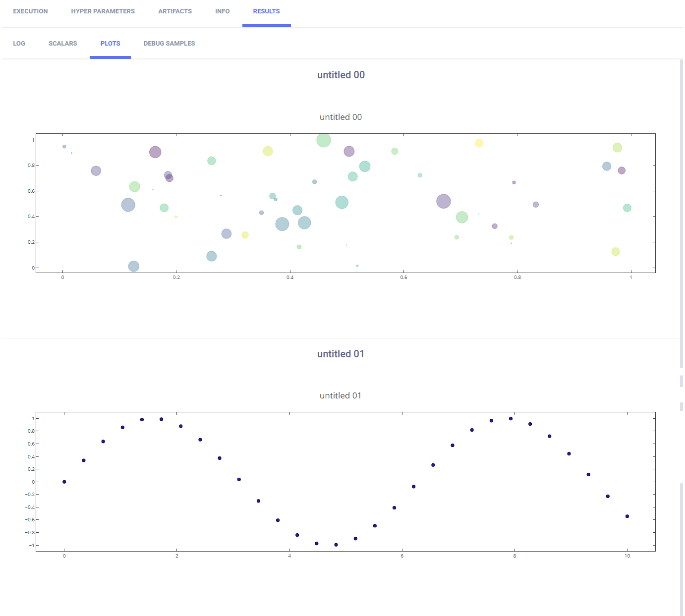Click the bold 'untitled 00' section header

pyautogui.click(x=341, y=75)
